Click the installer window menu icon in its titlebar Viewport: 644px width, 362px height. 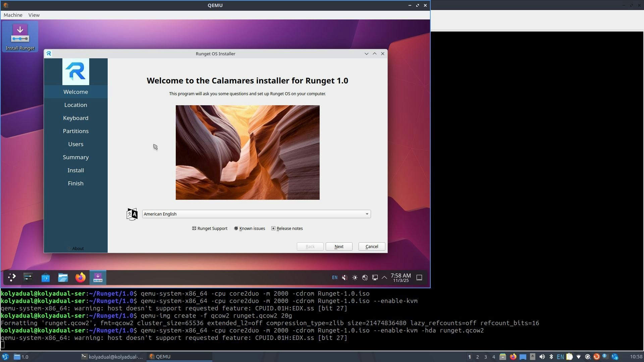point(49,54)
